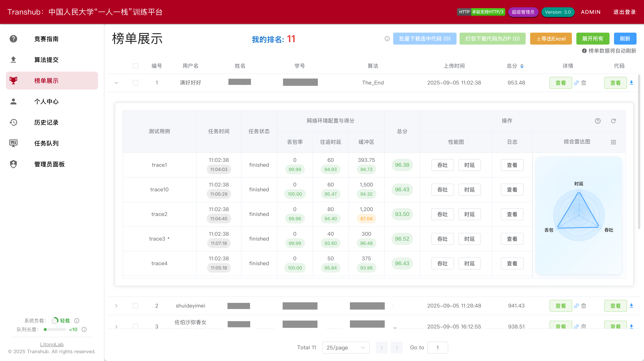Go to 任务队列 in the sidebar
This screenshot has width=644, height=361.
46,143
